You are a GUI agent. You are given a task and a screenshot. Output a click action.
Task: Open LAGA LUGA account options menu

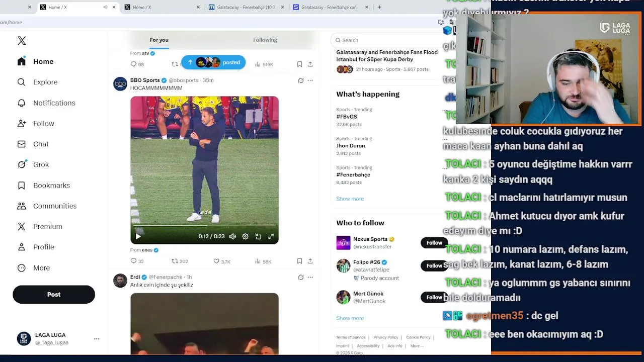97,339
